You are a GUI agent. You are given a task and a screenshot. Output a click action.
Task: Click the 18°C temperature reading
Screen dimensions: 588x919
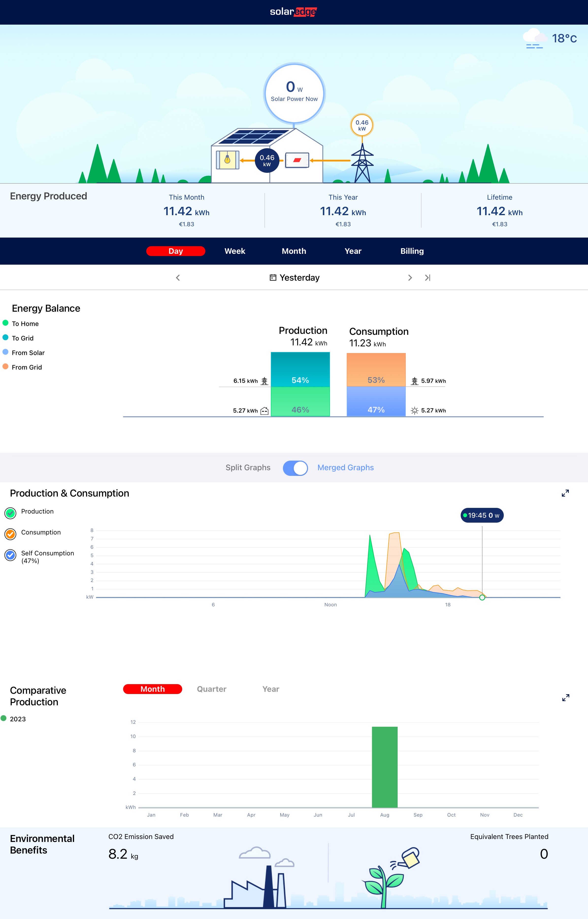564,39
